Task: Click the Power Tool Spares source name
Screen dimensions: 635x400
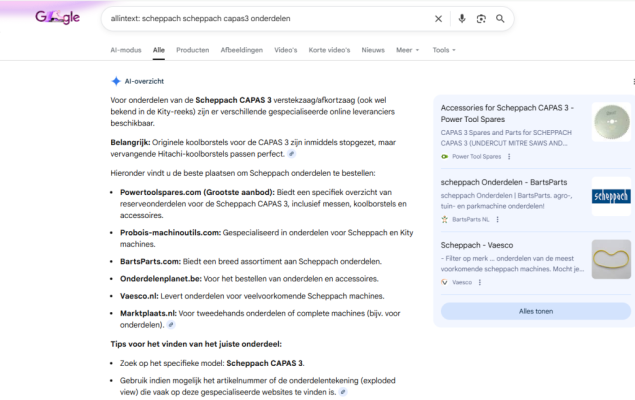Action: [477, 157]
